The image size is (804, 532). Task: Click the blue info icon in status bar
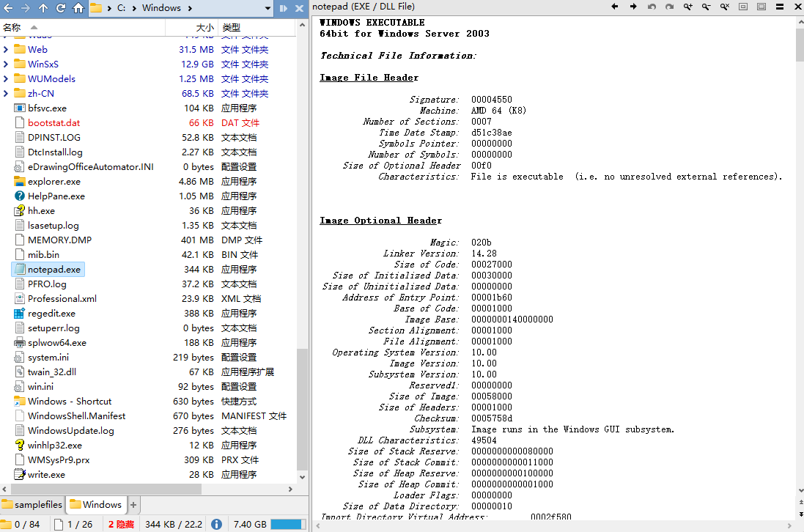pos(216,524)
